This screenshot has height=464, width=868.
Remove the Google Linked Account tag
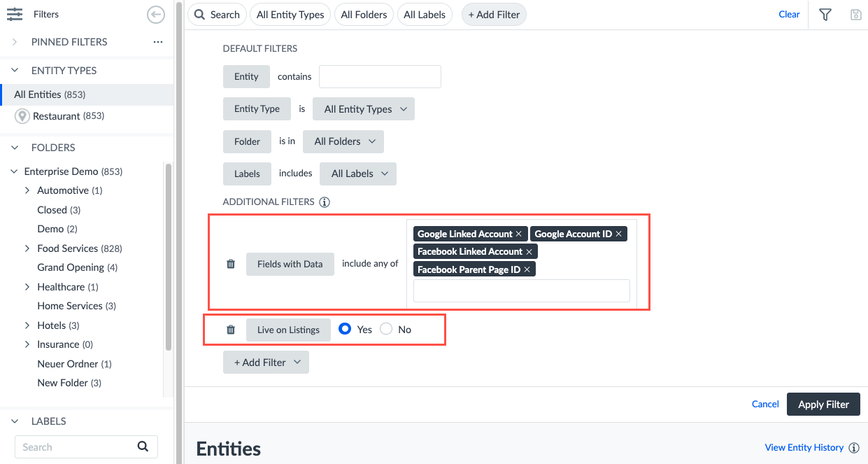pos(518,234)
